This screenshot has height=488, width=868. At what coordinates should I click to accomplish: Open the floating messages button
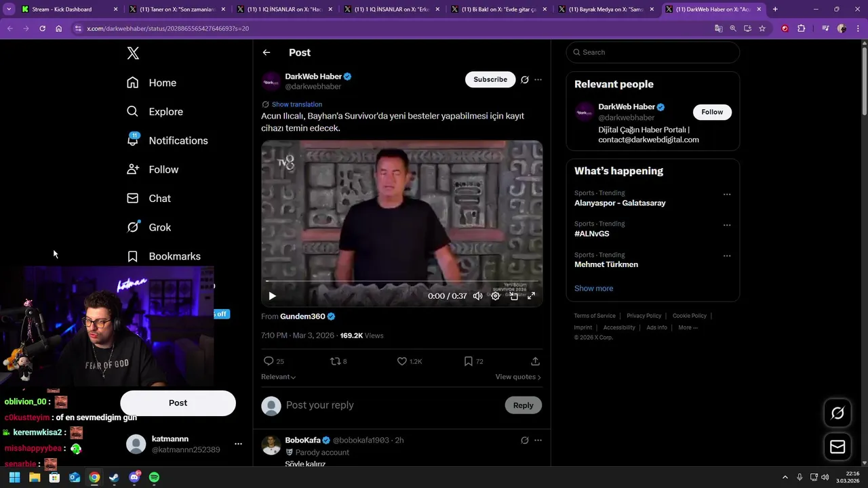[x=837, y=447]
